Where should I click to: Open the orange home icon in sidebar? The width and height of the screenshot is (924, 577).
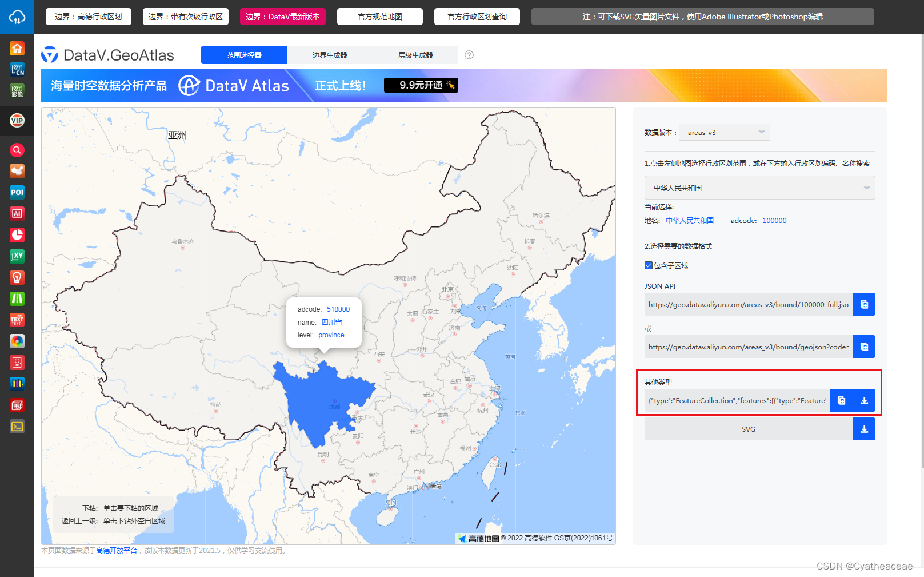point(17,49)
